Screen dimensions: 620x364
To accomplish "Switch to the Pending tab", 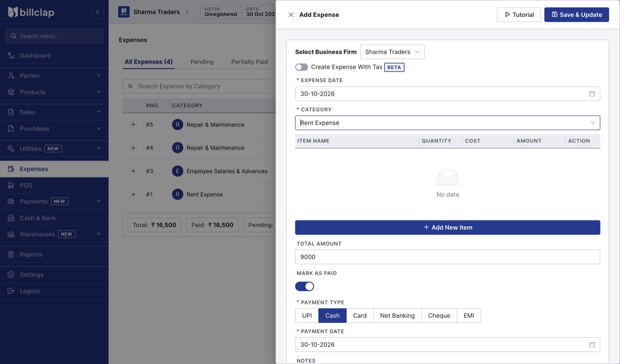I will click(202, 62).
